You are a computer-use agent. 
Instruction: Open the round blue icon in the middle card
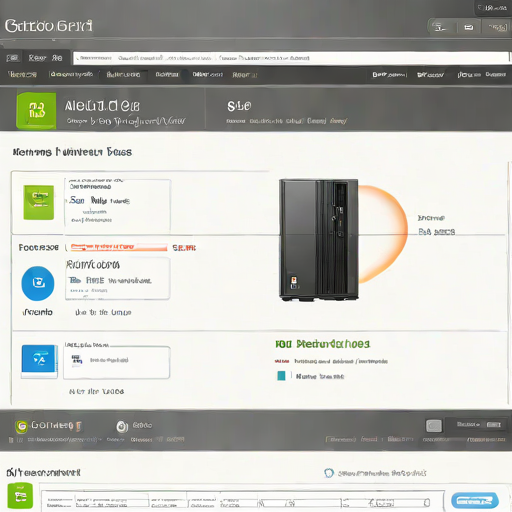tap(38, 283)
